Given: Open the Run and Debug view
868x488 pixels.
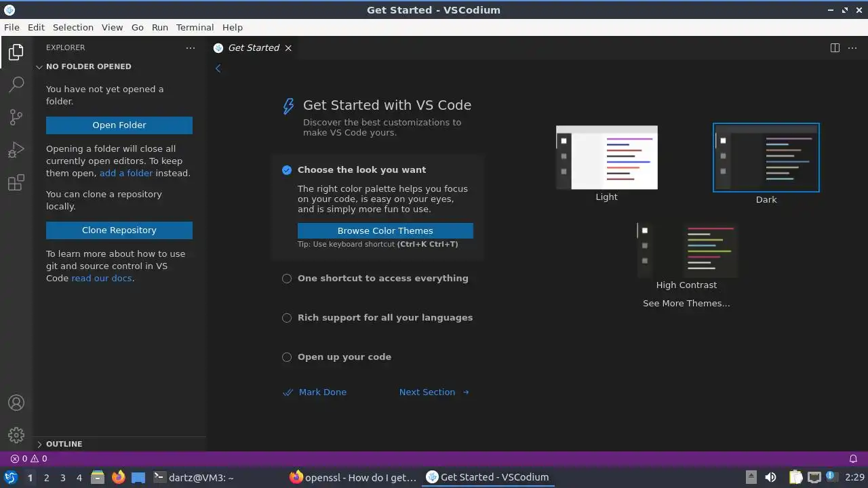Looking at the screenshot, I should [x=16, y=150].
